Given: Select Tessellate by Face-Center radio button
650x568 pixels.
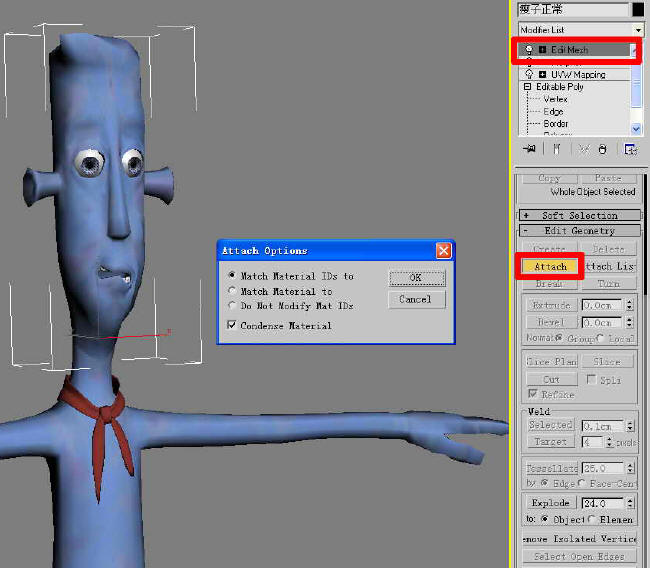Looking at the screenshot, I should point(581,483).
